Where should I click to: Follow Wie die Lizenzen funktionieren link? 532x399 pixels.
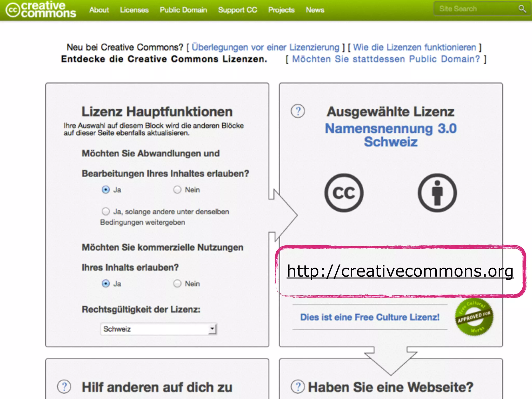415,47
